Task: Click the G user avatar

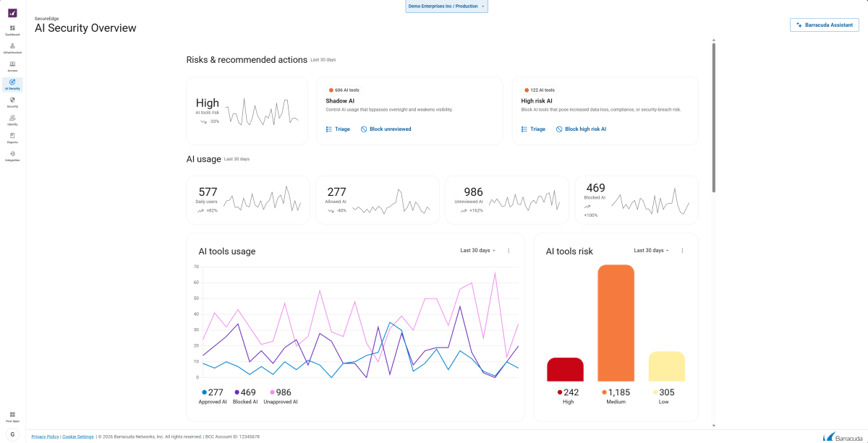Action: pyautogui.click(x=12, y=433)
